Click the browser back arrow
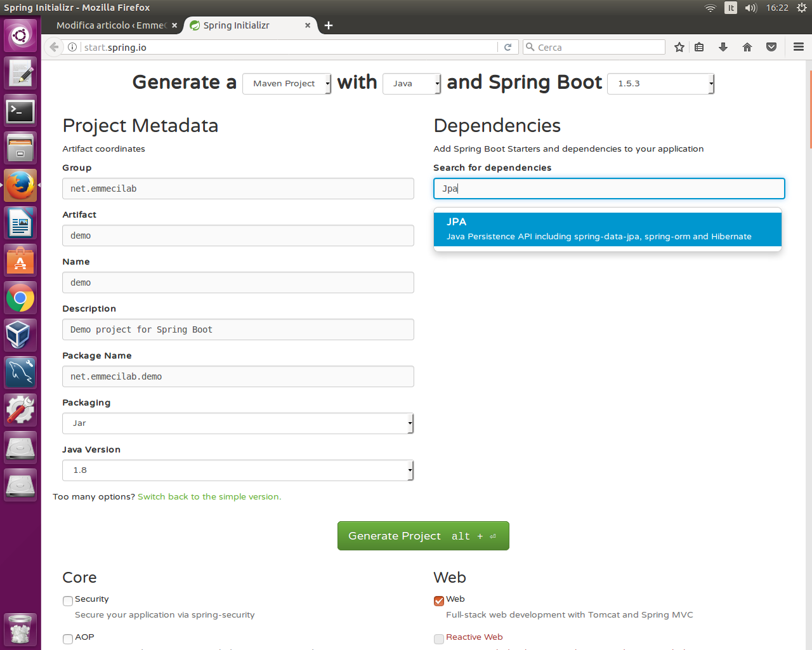 [55, 47]
